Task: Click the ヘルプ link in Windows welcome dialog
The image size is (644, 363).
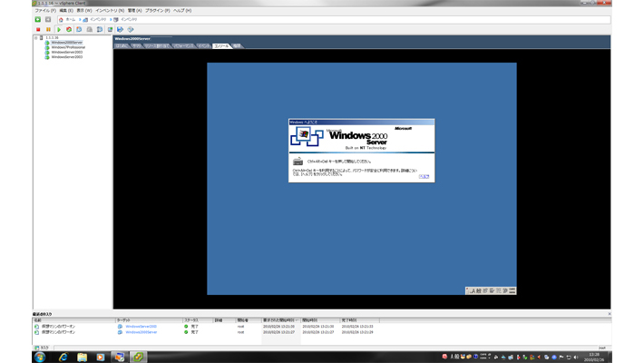Action: coord(424,176)
